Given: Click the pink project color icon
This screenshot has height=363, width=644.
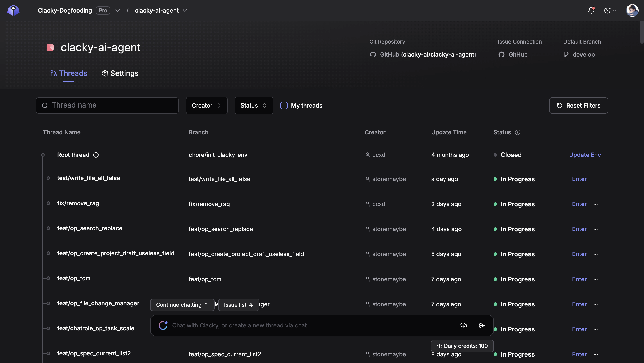Looking at the screenshot, I should pos(50,47).
